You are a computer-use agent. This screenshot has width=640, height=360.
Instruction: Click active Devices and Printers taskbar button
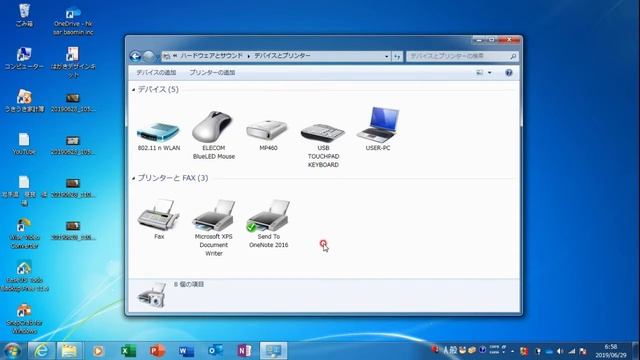[x=273, y=351]
